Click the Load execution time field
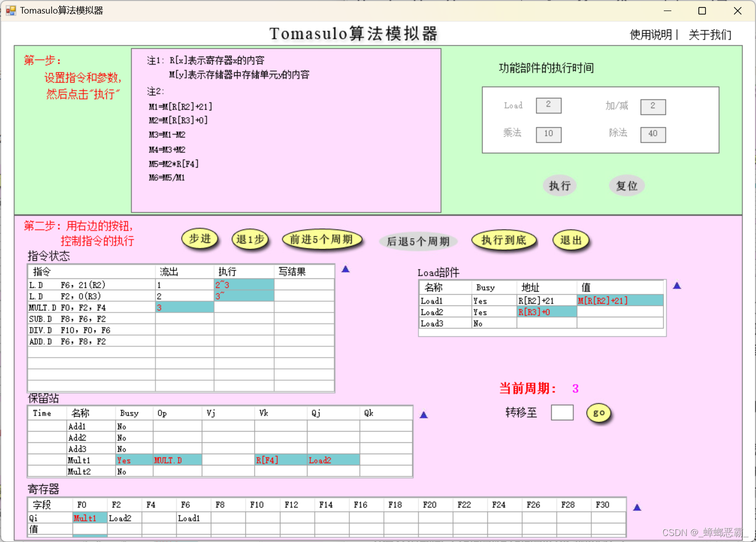Screen dimensions: 756x542 tap(549, 105)
